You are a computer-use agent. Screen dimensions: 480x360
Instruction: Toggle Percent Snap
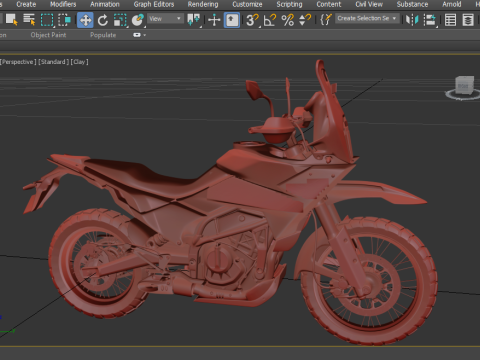(x=287, y=20)
